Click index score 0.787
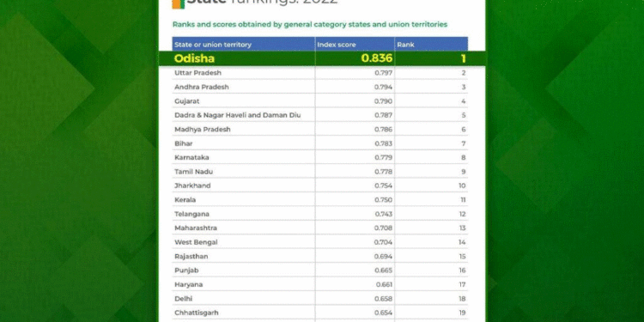 (x=383, y=115)
